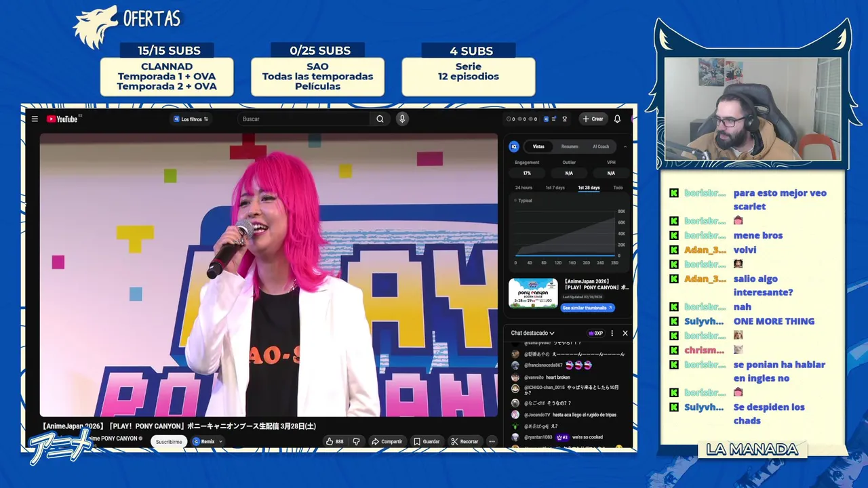The width and height of the screenshot is (868, 488).
Task: Save the video with Guardar
Action: click(x=427, y=441)
